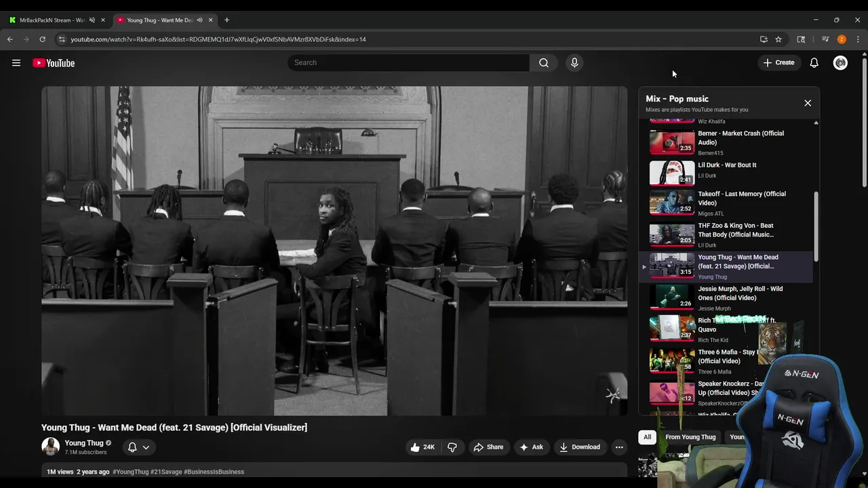The image size is (868, 488).
Task: Click the 21 Savage knife watermark on video
Action: pos(613,395)
